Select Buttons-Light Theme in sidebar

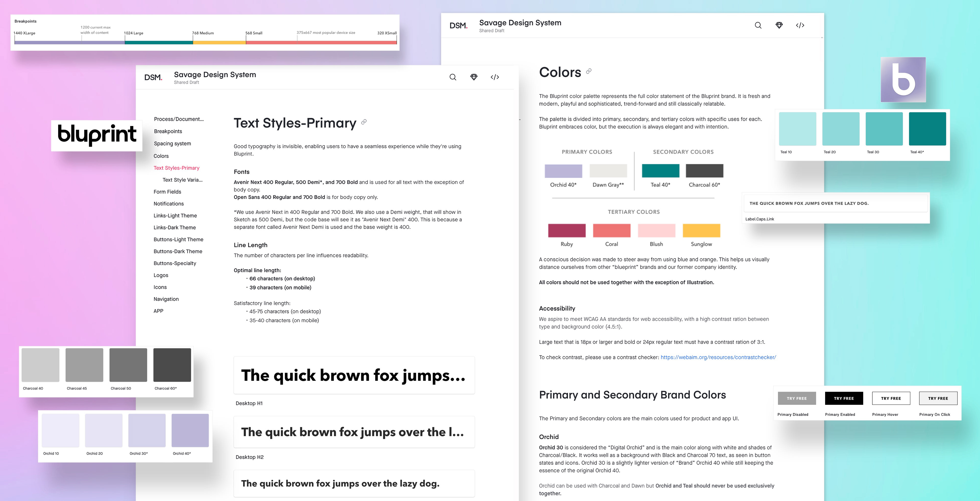178,240
